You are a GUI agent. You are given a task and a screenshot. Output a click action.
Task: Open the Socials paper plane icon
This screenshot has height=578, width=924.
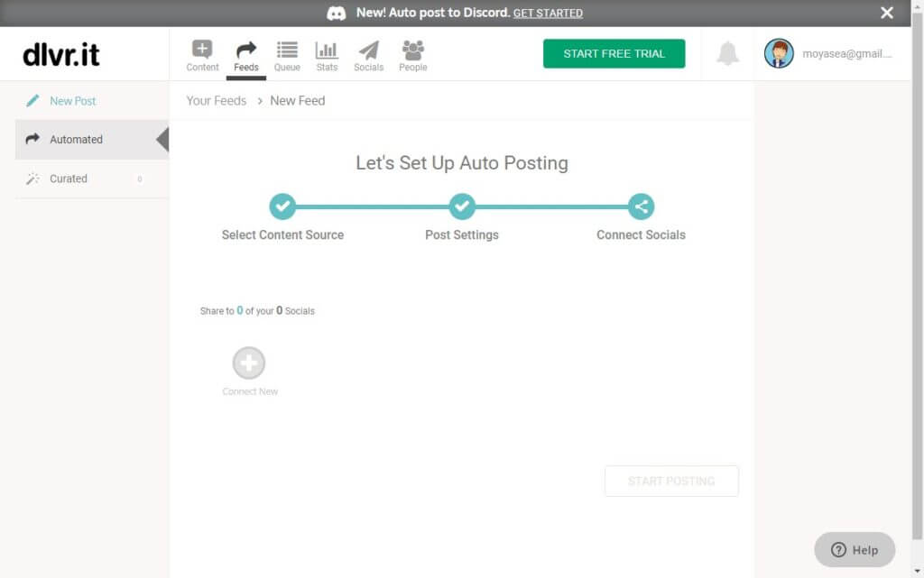click(368, 50)
